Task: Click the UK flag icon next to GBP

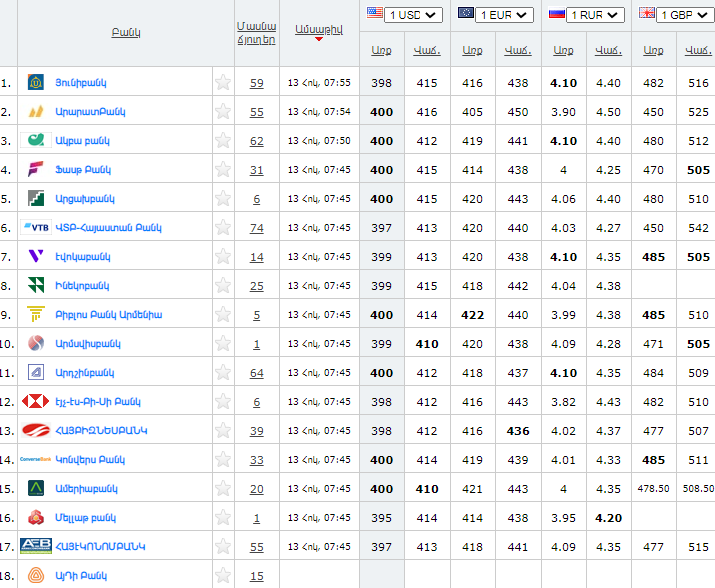Action: (x=647, y=12)
